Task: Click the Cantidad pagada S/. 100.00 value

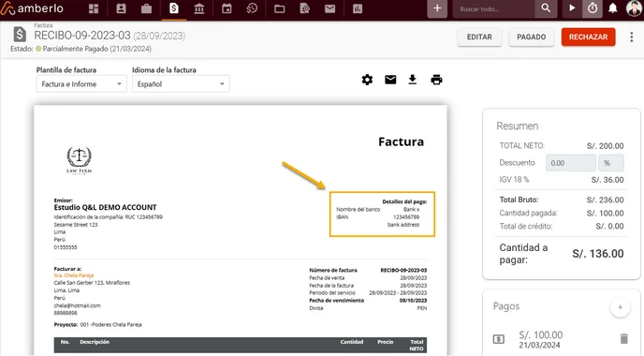Action: (x=605, y=214)
